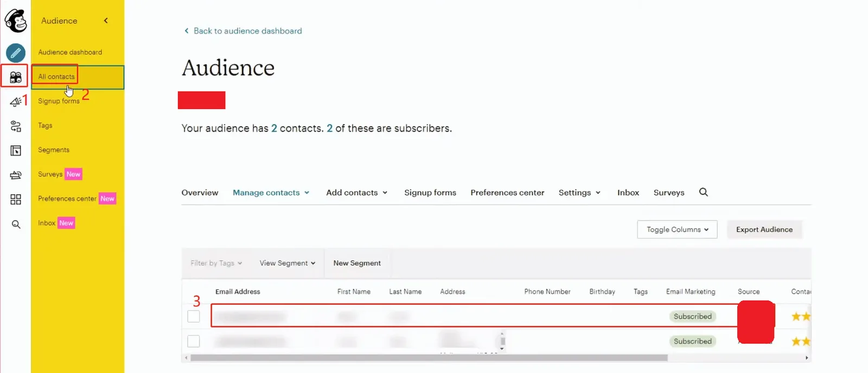Click the Export Audience button
This screenshot has width=868, height=373.
click(764, 229)
